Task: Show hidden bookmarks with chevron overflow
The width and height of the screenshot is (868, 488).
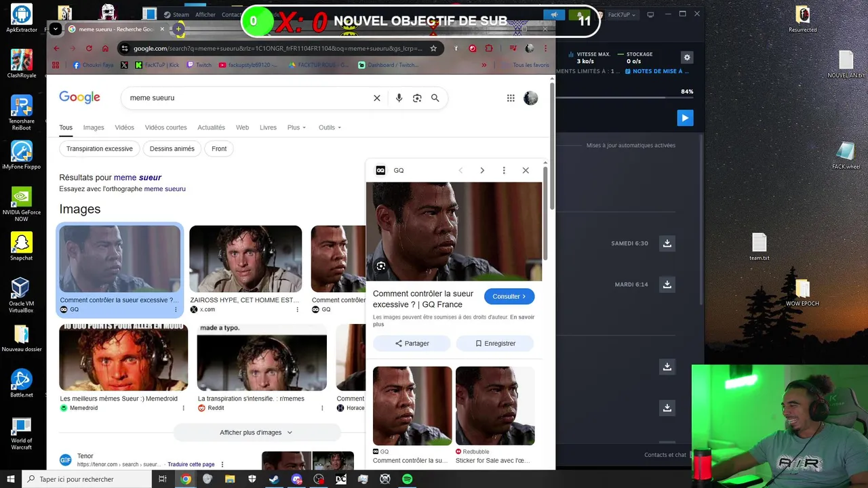Action: point(484,65)
